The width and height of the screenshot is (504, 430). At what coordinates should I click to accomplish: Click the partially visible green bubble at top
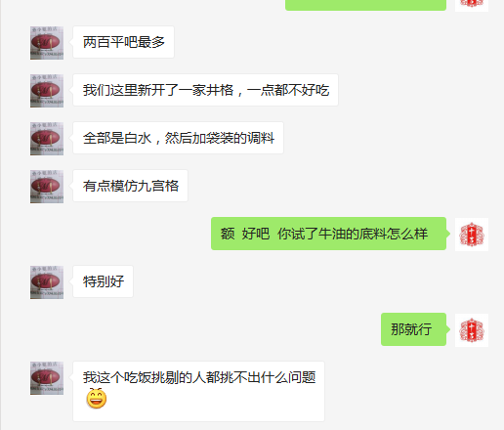[365, 5]
